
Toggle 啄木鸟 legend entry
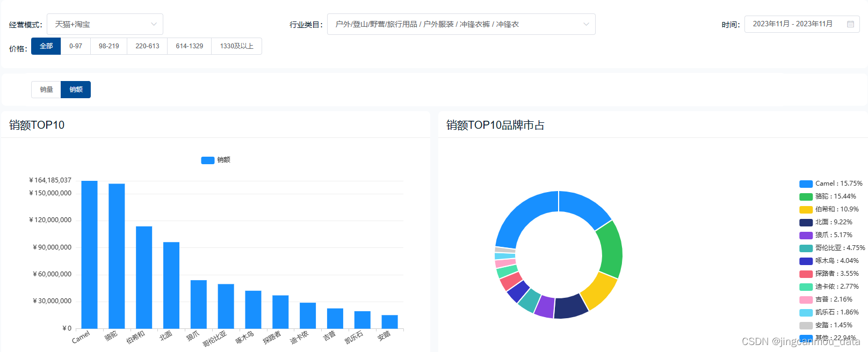pos(829,261)
